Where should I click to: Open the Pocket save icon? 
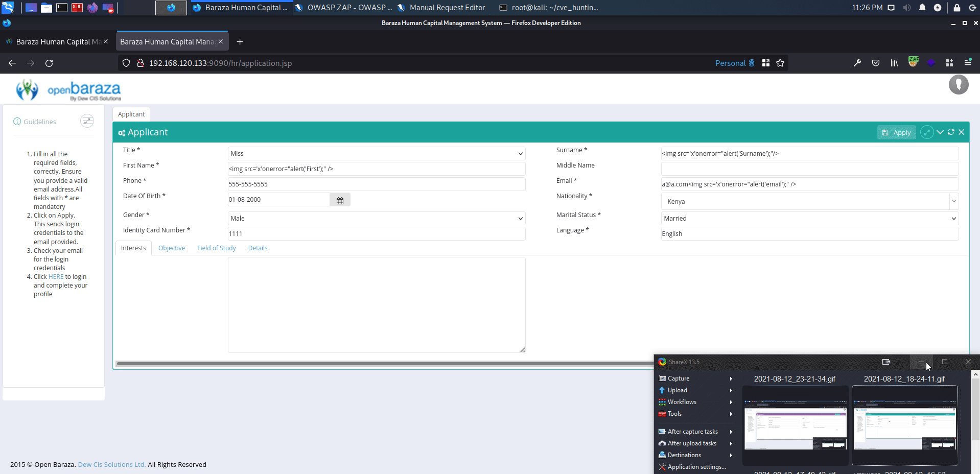[876, 63]
